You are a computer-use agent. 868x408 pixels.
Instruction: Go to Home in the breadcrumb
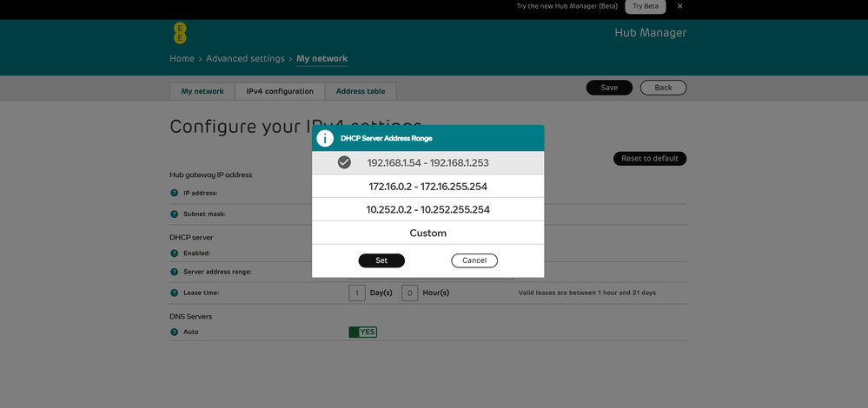(x=182, y=59)
